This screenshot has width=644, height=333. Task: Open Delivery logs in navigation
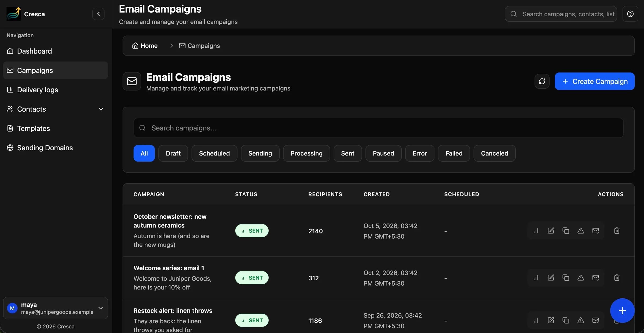(55, 90)
